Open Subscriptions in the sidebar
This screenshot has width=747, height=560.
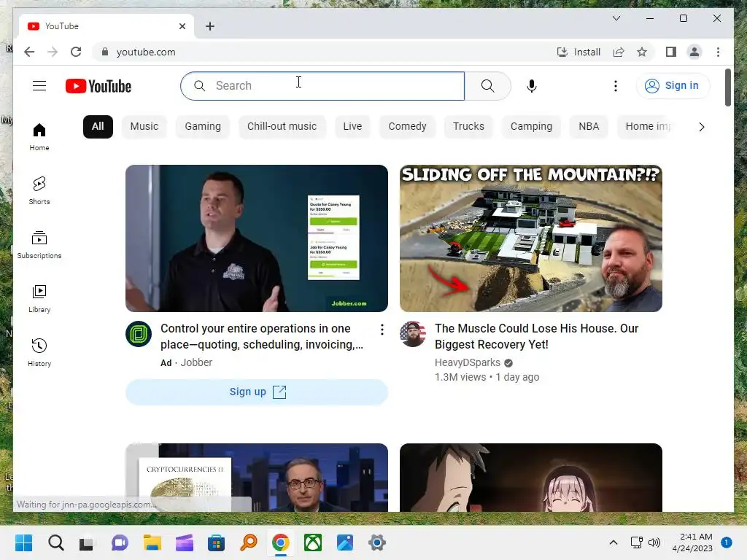[x=39, y=245]
